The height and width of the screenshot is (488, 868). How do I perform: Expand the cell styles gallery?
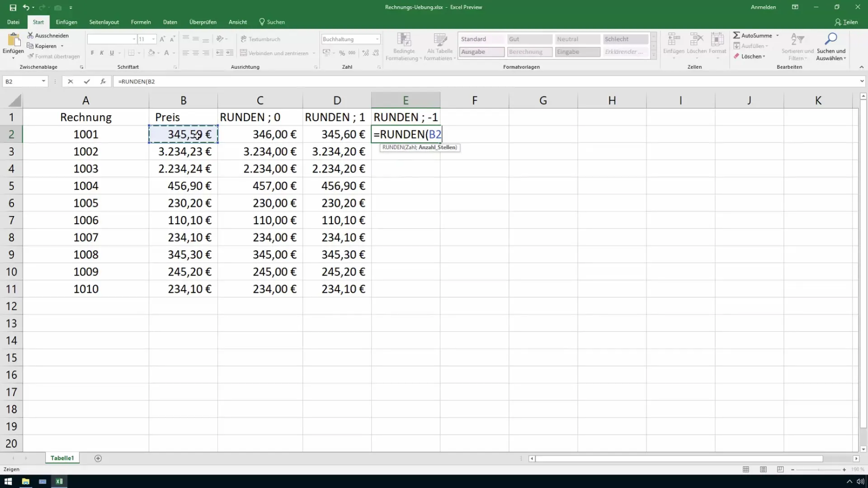(653, 55)
